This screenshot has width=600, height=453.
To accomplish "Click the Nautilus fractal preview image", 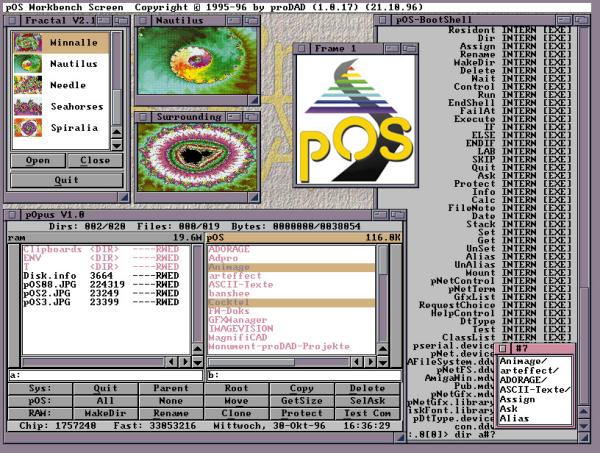I will tap(195, 66).
